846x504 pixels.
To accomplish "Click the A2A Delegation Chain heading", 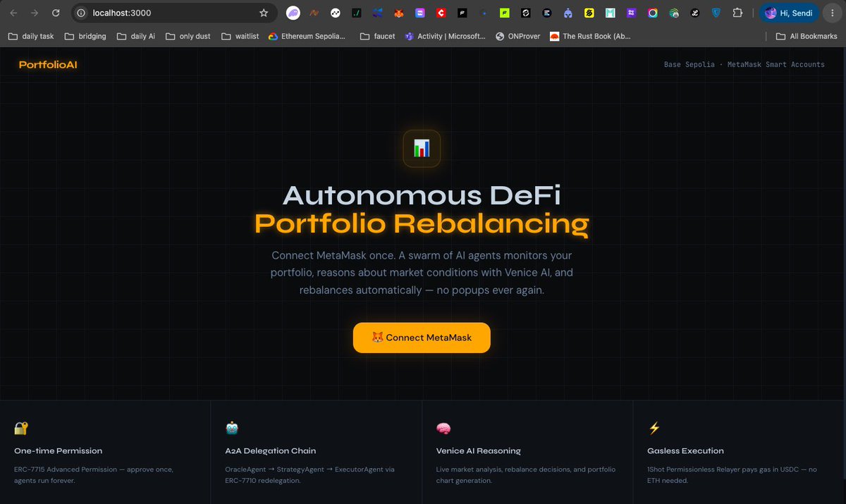I will point(271,450).
